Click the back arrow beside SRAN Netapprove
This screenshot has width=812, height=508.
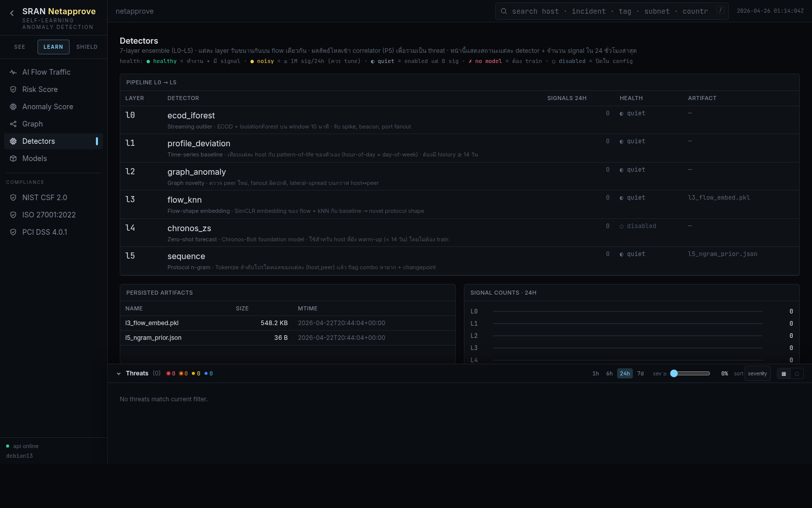coord(12,14)
